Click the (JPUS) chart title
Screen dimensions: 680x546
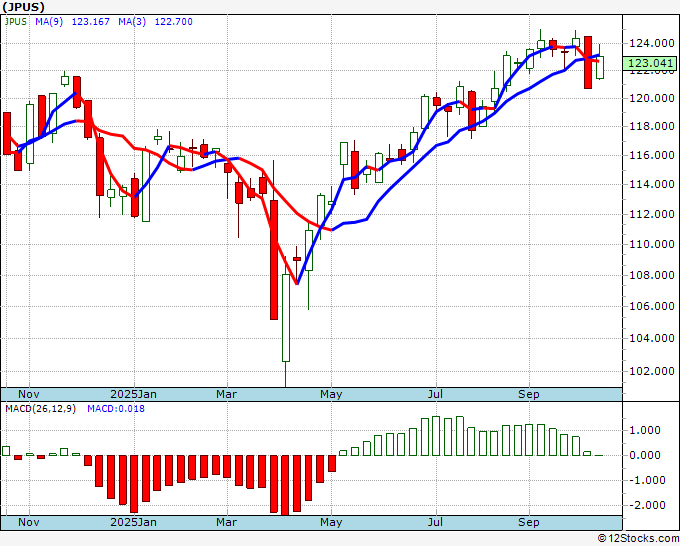click(x=23, y=7)
